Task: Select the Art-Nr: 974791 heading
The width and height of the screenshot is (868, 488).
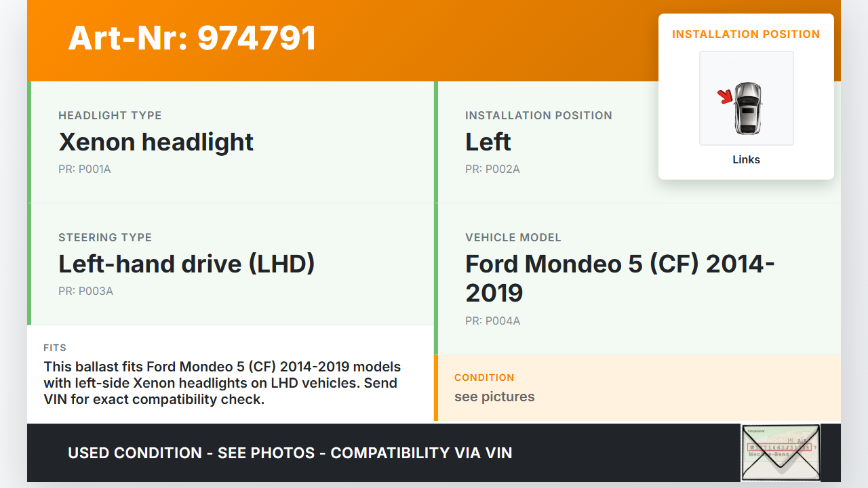Action: (192, 38)
